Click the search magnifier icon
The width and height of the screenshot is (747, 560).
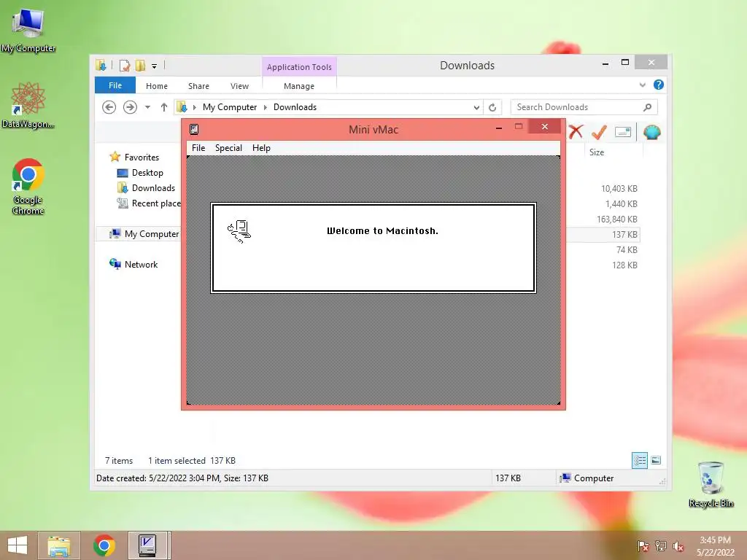pyautogui.click(x=648, y=107)
